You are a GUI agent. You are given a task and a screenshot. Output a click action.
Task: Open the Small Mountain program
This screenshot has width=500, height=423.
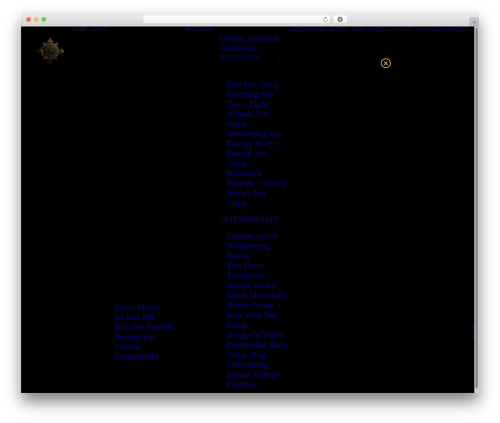click(256, 296)
